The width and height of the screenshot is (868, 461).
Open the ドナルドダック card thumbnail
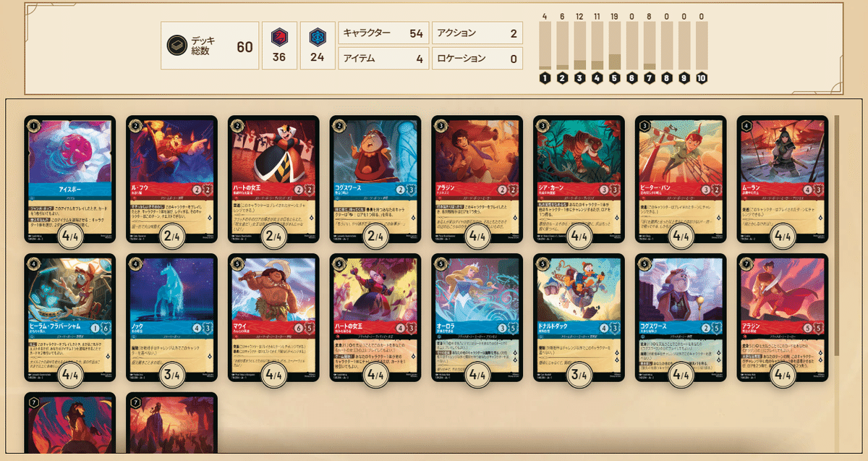point(579,317)
